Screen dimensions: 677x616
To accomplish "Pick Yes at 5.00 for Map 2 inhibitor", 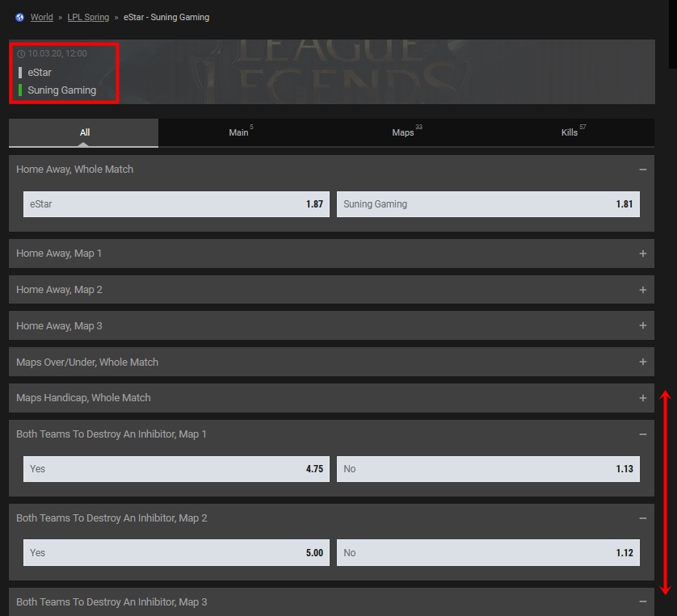I will tap(176, 552).
